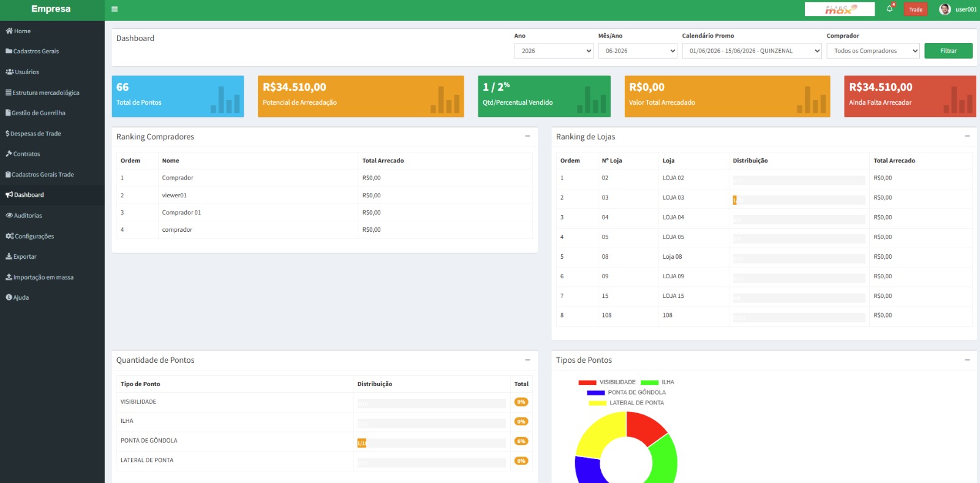This screenshot has height=483, width=980.
Task: Click the Despesas de Trade dollar icon
Action: point(7,134)
